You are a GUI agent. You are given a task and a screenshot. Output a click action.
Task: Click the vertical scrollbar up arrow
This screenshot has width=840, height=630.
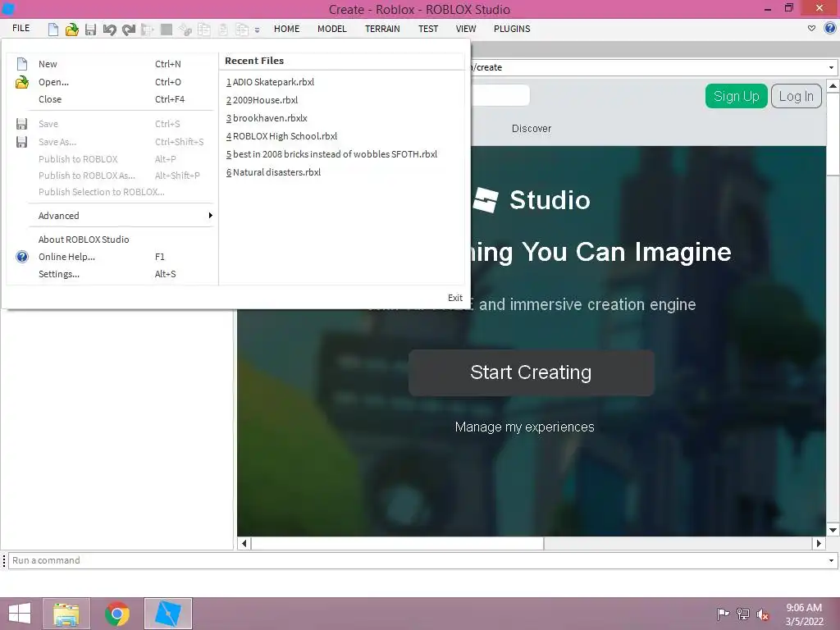[x=833, y=85]
